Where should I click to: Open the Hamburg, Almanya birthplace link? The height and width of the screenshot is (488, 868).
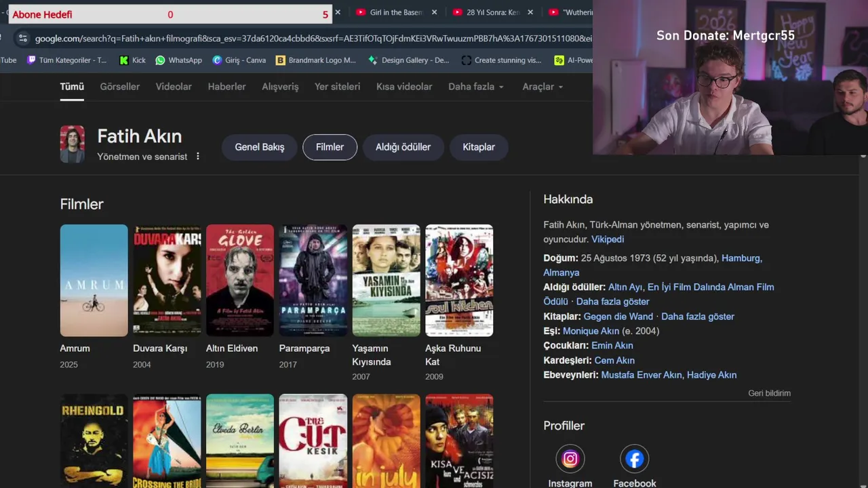(x=652, y=265)
